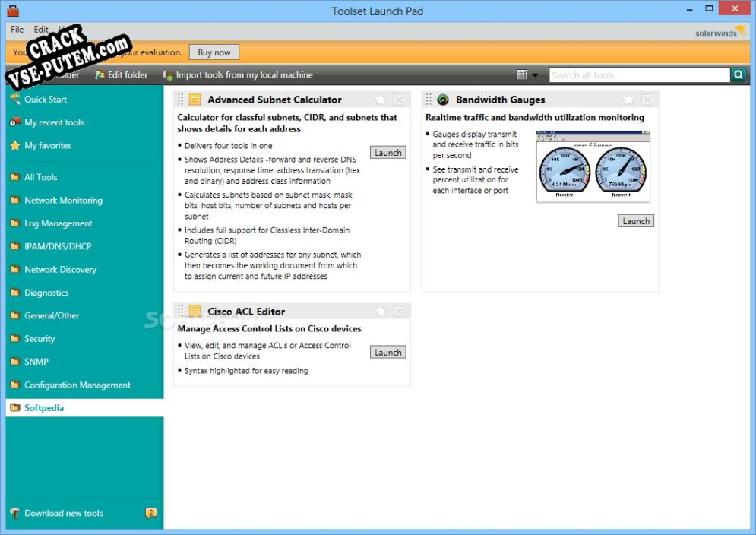Click the Advanced Subnet Calculator drag handle
Viewport: 756px width, 535px height.
pyautogui.click(x=180, y=100)
